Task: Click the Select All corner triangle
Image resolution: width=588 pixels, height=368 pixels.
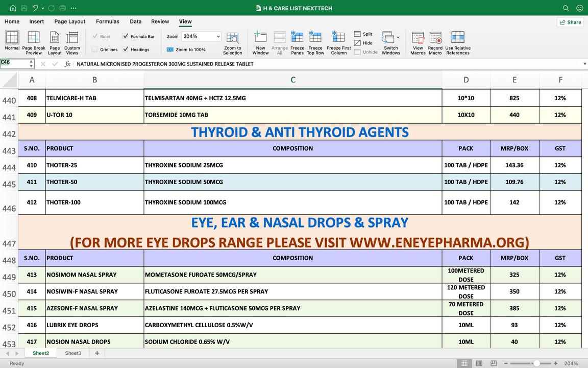Action: 10,80
